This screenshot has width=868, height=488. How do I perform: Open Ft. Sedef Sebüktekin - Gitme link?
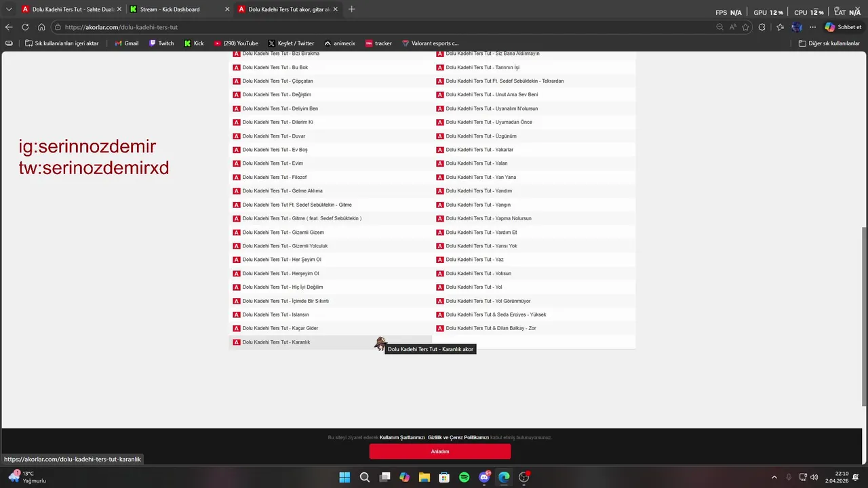[x=297, y=205]
